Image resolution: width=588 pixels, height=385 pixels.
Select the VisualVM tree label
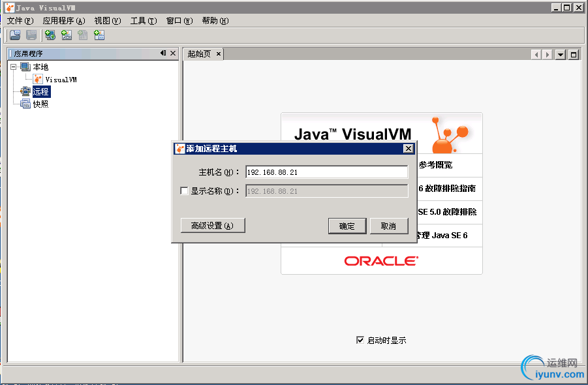coord(61,80)
